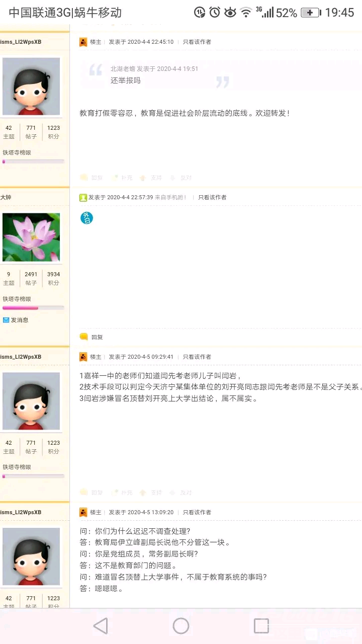The image size is (362, 644).
Task: Click the envelope 发消息 icon
Action: 6,320
